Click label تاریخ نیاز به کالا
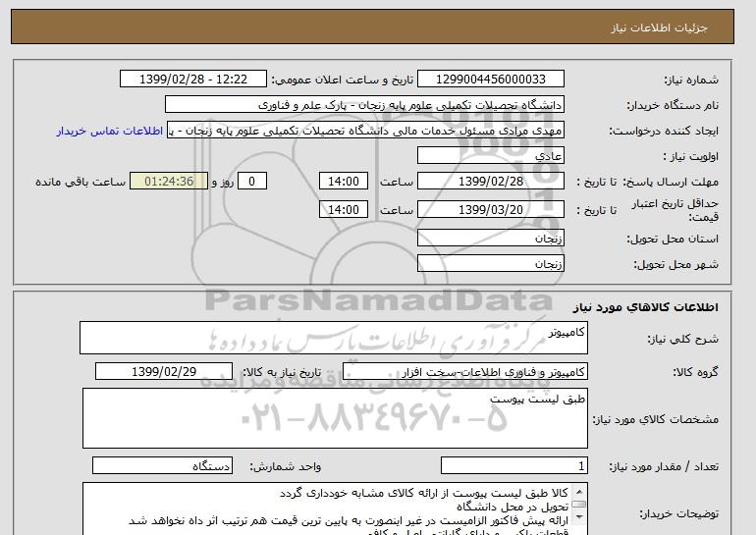Screen dimensions: 756x535 (282, 372)
